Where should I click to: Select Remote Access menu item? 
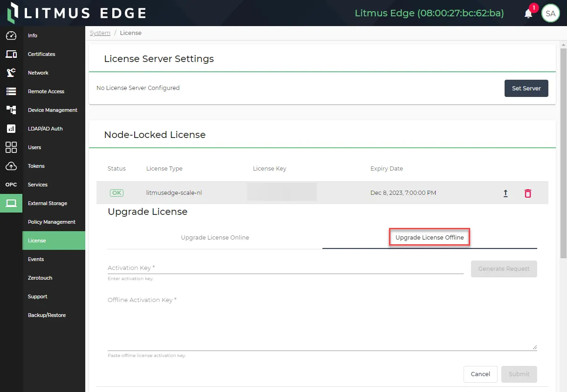[54, 91]
